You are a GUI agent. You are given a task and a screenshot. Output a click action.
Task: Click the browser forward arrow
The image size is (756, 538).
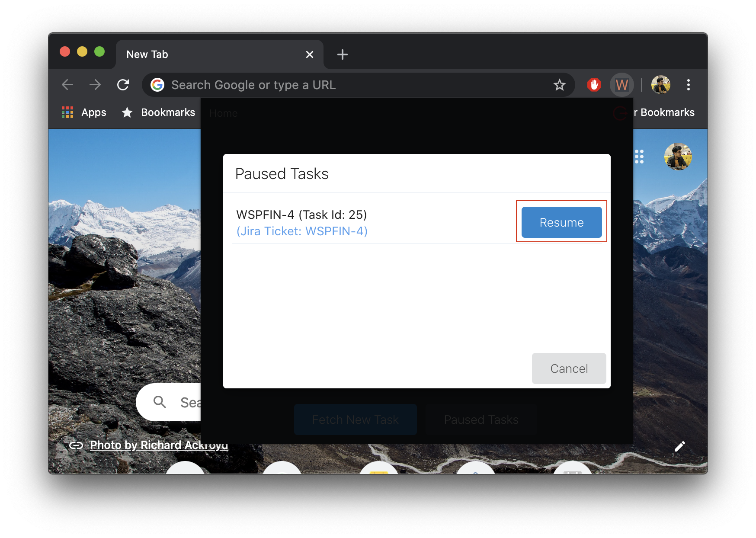pyautogui.click(x=95, y=85)
